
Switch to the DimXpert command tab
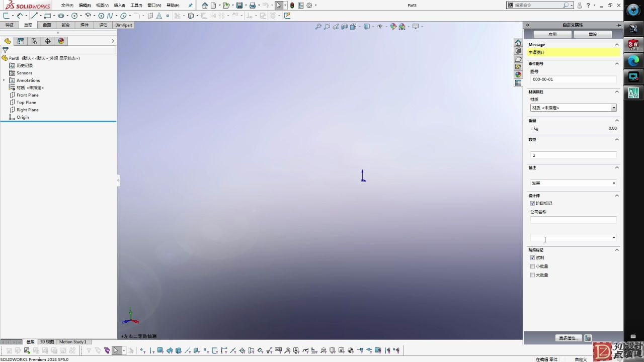pos(124,25)
